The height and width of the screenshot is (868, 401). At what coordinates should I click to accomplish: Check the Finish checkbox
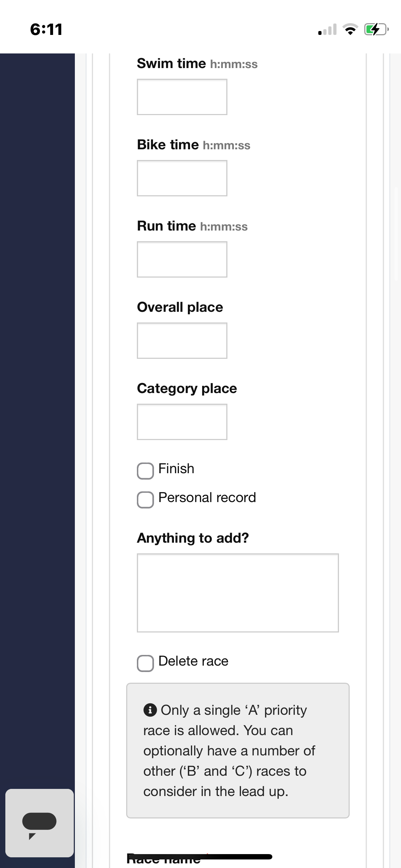(x=145, y=471)
